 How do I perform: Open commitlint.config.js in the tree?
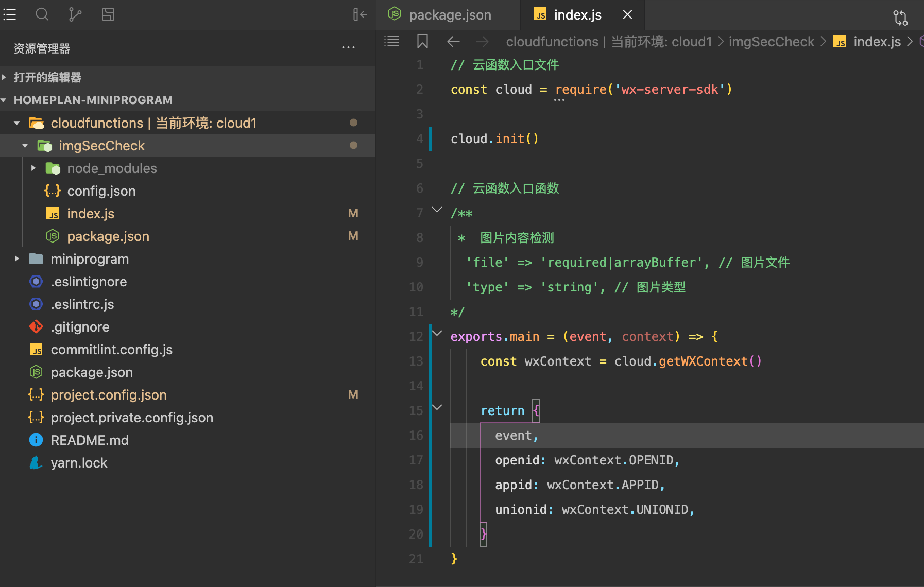(187, 350)
